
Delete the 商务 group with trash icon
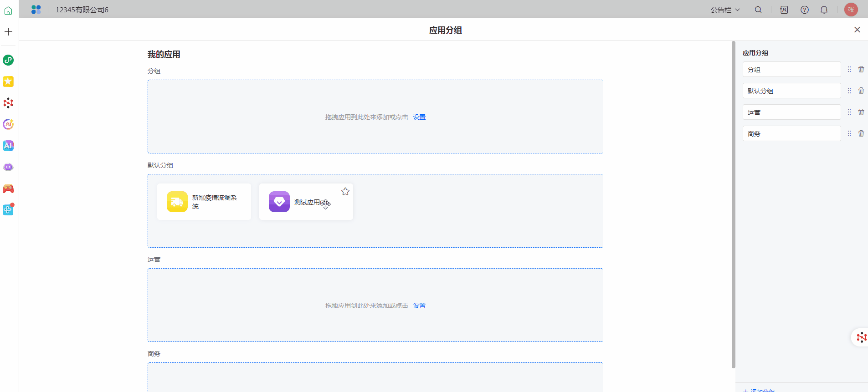(861, 133)
